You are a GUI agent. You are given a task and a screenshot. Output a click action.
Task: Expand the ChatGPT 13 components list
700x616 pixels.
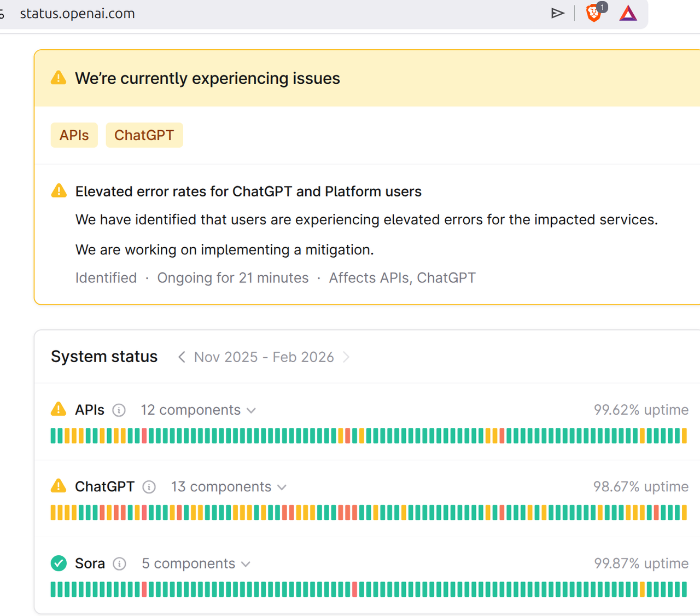[x=229, y=487]
